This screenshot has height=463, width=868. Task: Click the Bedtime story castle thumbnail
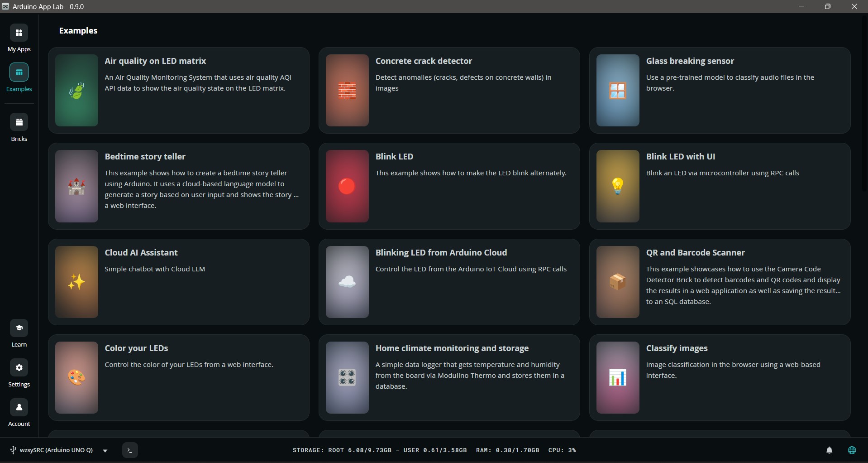76,186
